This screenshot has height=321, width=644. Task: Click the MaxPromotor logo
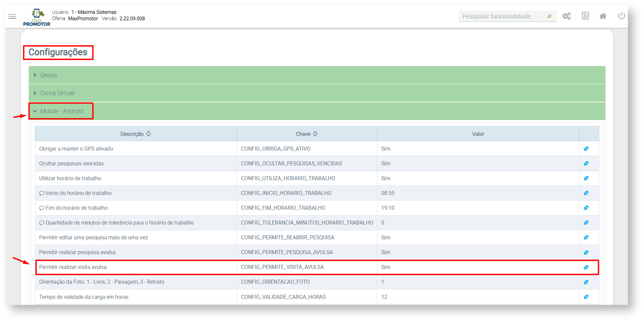click(x=37, y=17)
